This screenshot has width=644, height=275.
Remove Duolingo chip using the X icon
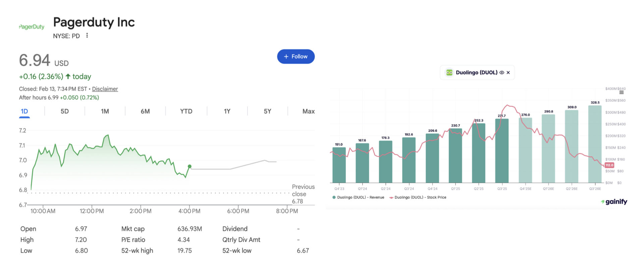pyautogui.click(x=508, y=72)
